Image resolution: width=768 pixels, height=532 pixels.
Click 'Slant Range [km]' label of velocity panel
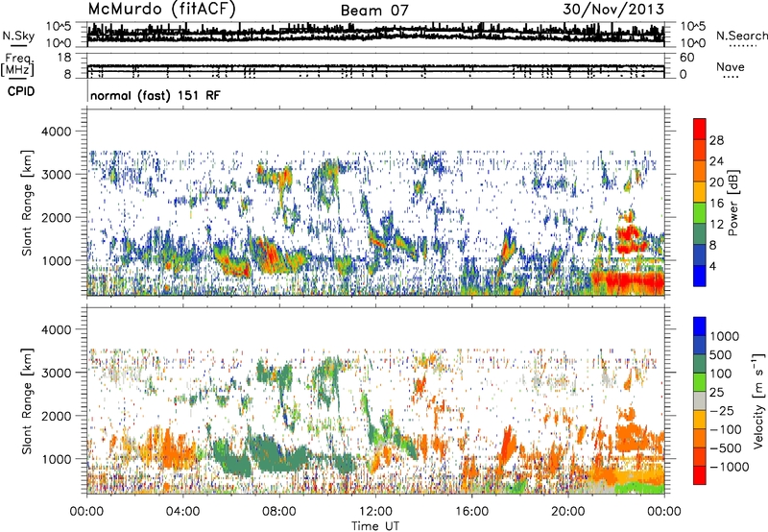28,400
